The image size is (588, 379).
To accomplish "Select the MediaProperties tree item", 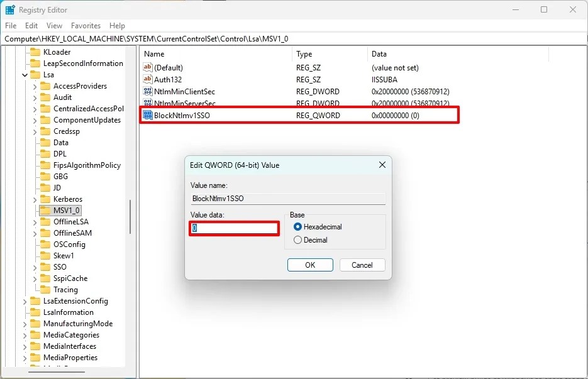I will 70,358.
